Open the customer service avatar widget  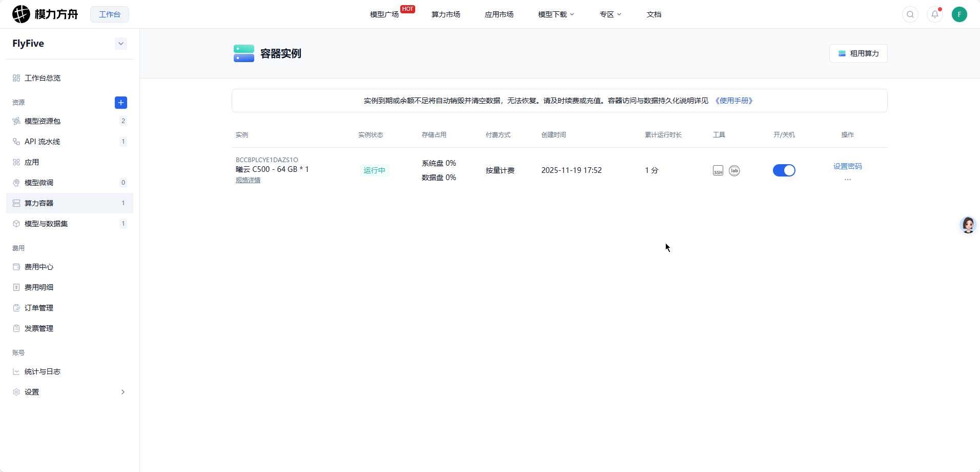(x=968, y=225)
